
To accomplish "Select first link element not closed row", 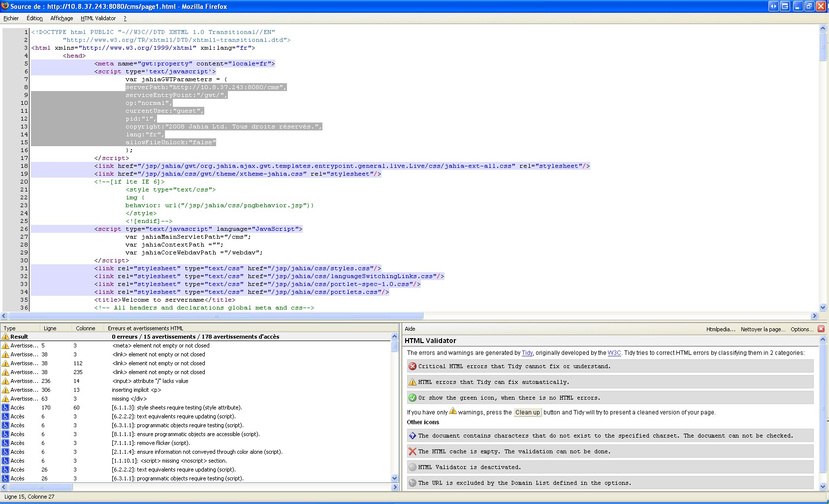I will [x=195, y=354].
